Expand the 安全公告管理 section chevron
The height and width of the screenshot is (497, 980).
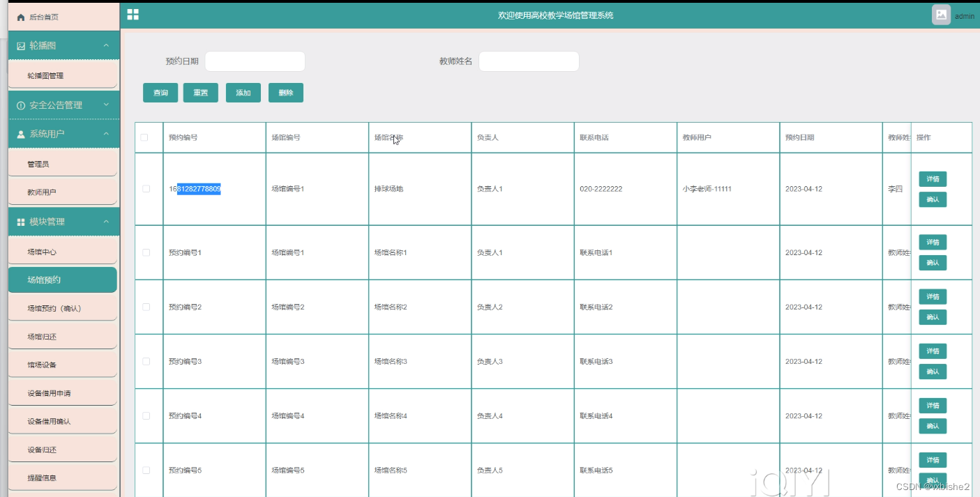tap(106, 105)
